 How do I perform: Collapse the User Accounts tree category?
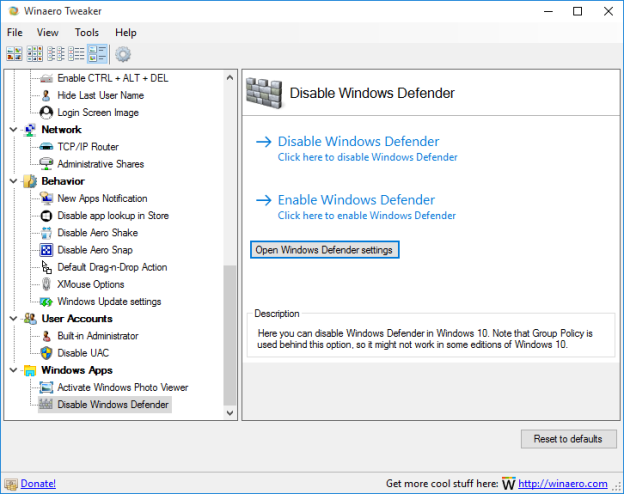pyautogui.click(x=13, y=319)
